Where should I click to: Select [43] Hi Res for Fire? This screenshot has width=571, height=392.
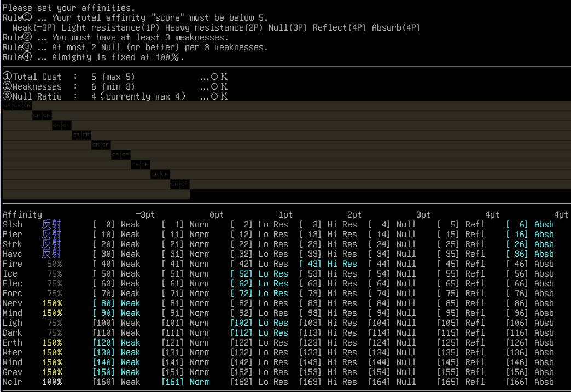328,264
